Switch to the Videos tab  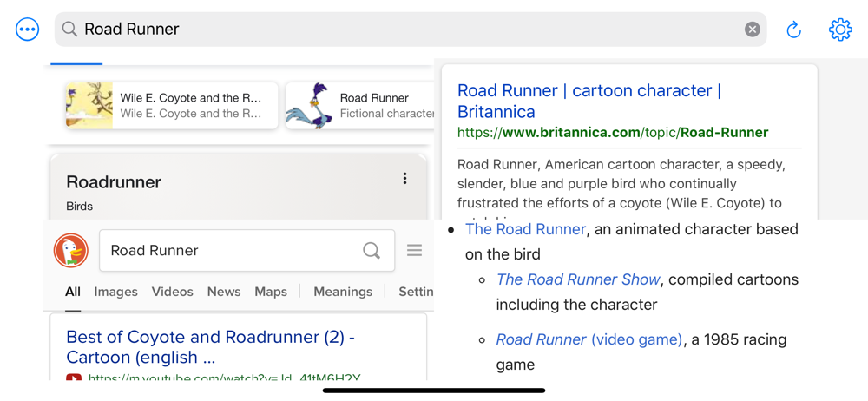pos(173,292)
